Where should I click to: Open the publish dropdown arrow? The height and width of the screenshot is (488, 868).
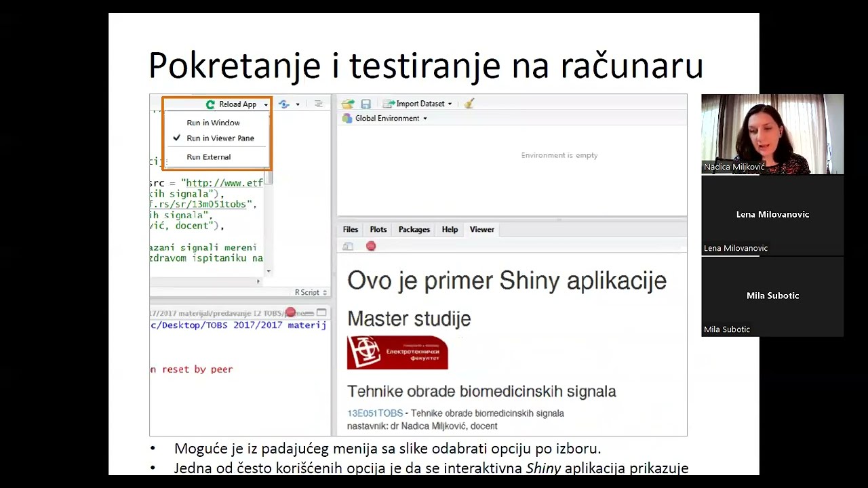point(297,104)
